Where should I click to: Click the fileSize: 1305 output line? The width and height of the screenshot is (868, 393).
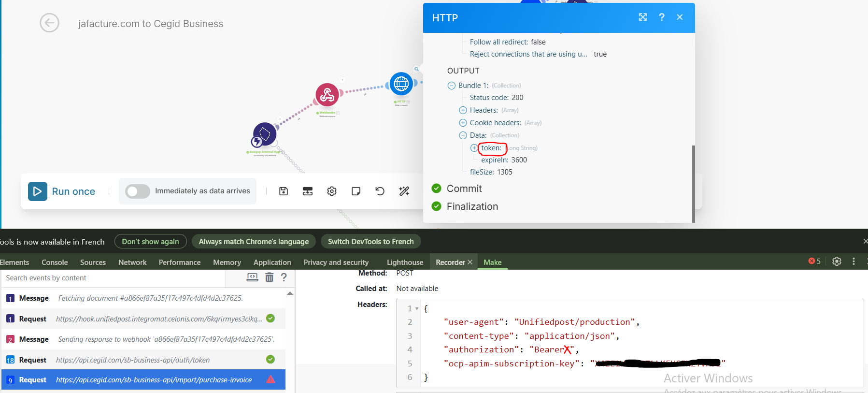(491, 172)
